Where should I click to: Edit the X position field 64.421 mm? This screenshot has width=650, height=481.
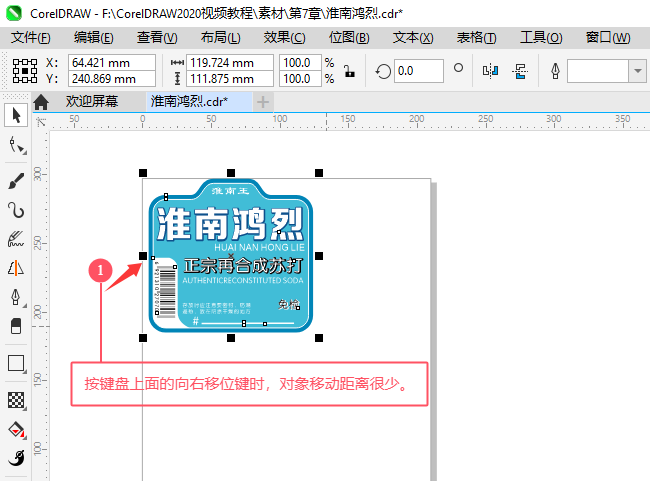(112, 63)
